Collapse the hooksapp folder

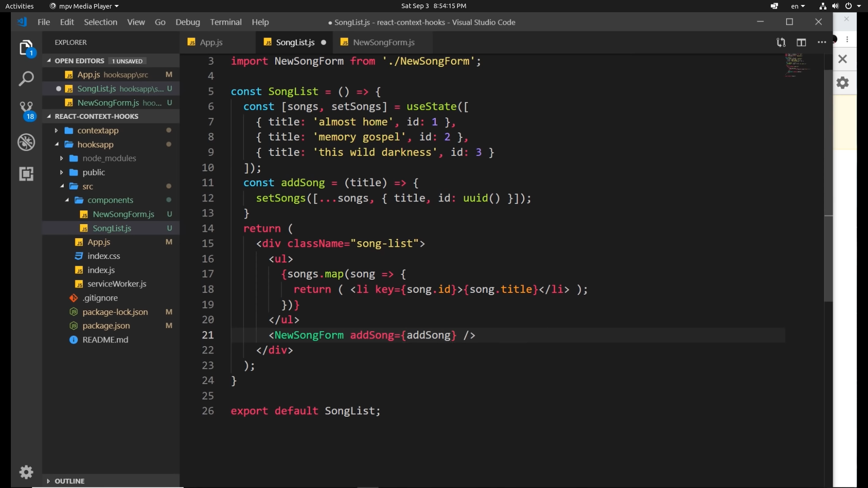95,145
